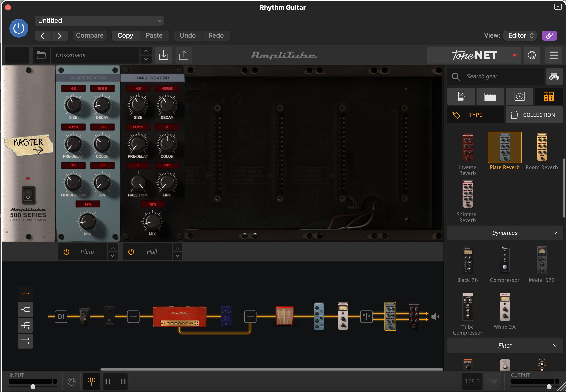
Task: Collapse the Dynamics section
Action: (505, 233)
